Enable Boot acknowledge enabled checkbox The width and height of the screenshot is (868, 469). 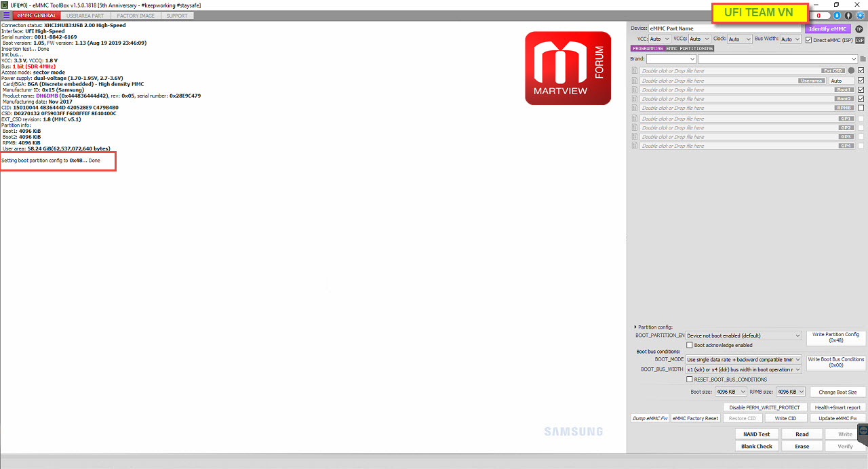690,345
